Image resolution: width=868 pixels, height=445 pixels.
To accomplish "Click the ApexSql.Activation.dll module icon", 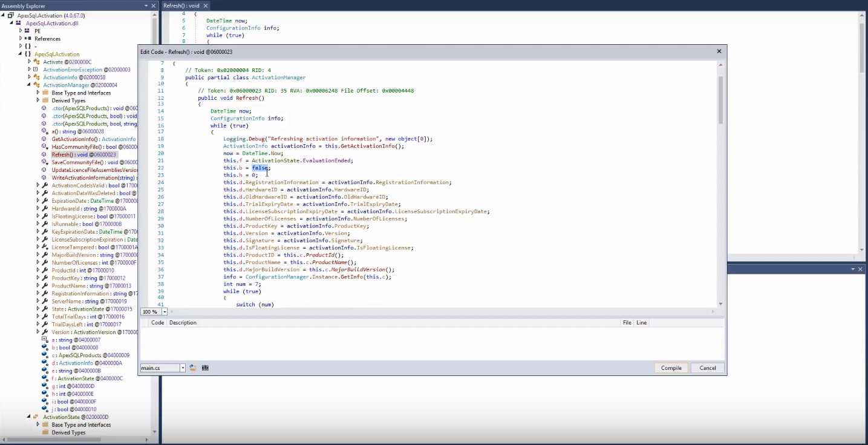I will click(19, 23).
